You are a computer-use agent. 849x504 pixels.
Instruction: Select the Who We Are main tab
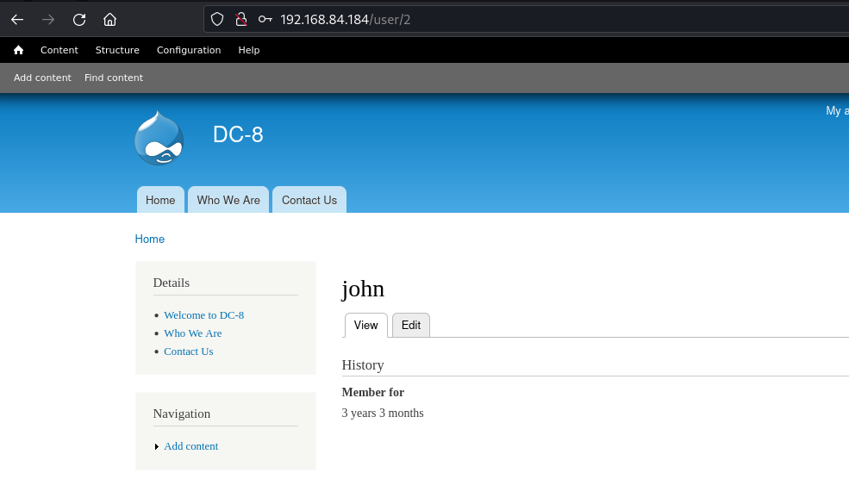click(x=228, y=200)
